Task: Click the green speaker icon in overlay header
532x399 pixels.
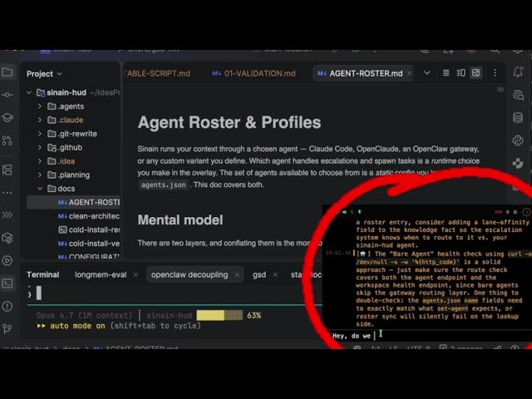Action: click(344, 212)
